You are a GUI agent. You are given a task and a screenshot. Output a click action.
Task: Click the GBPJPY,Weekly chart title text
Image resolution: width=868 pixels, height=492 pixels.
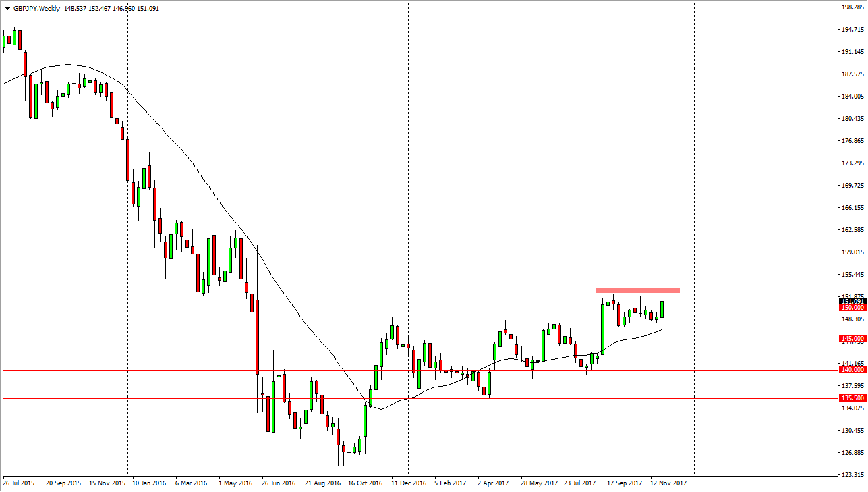click(37, 9)
